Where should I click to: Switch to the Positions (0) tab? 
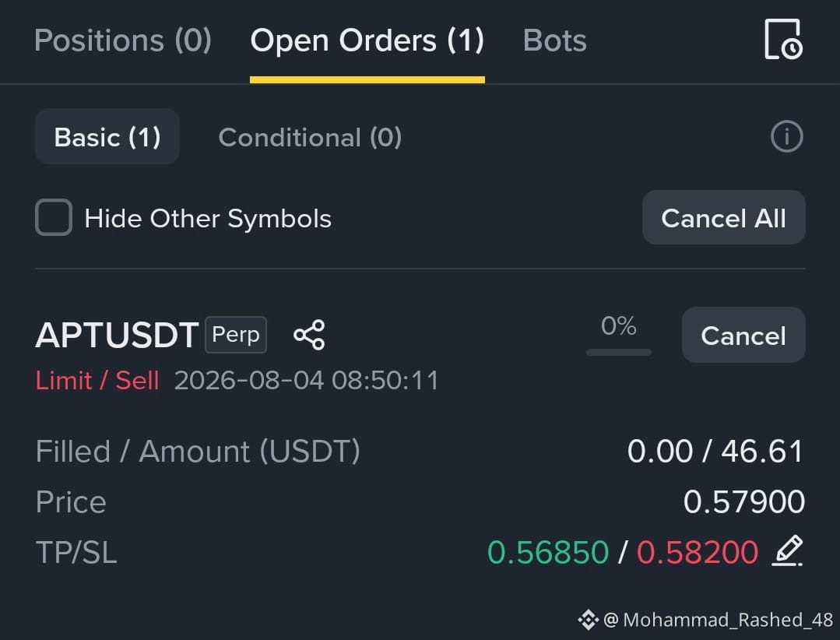pyautogui.click(x=123, y=40)
